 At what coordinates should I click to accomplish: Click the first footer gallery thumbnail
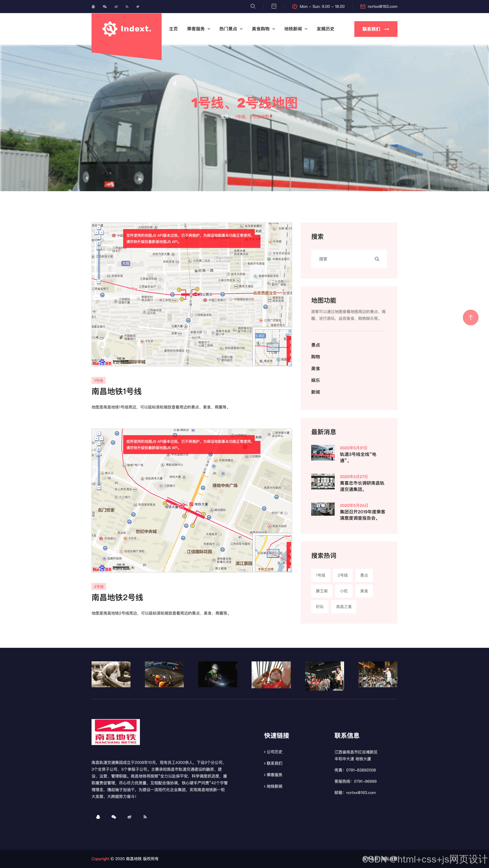[111, 674]
